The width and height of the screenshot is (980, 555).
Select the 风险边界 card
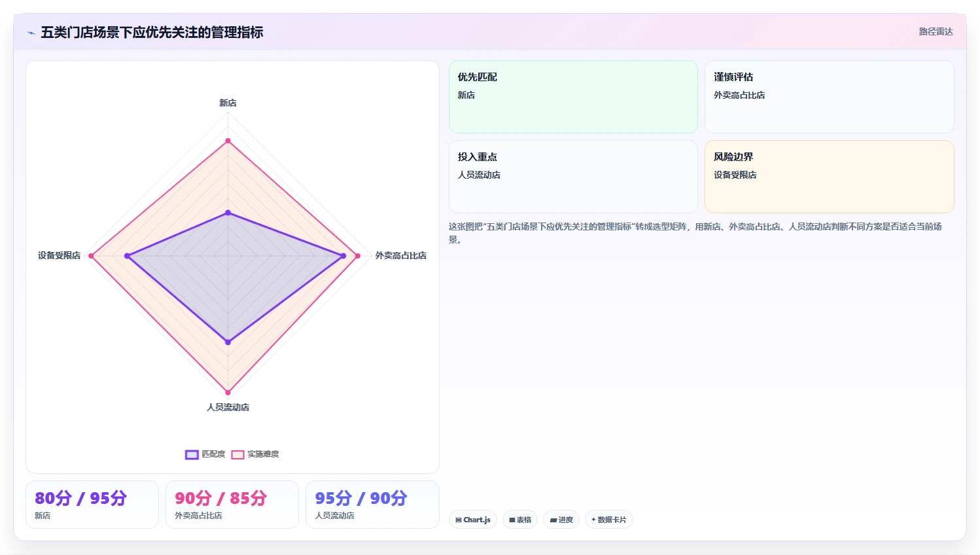pyautogui.click(x=829, y=177)
